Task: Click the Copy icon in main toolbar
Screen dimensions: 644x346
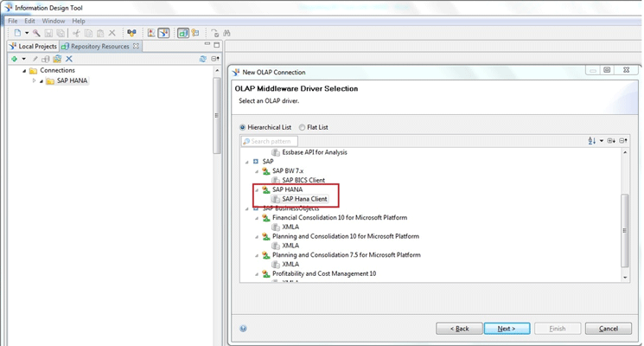Action: tap(88, 33)
